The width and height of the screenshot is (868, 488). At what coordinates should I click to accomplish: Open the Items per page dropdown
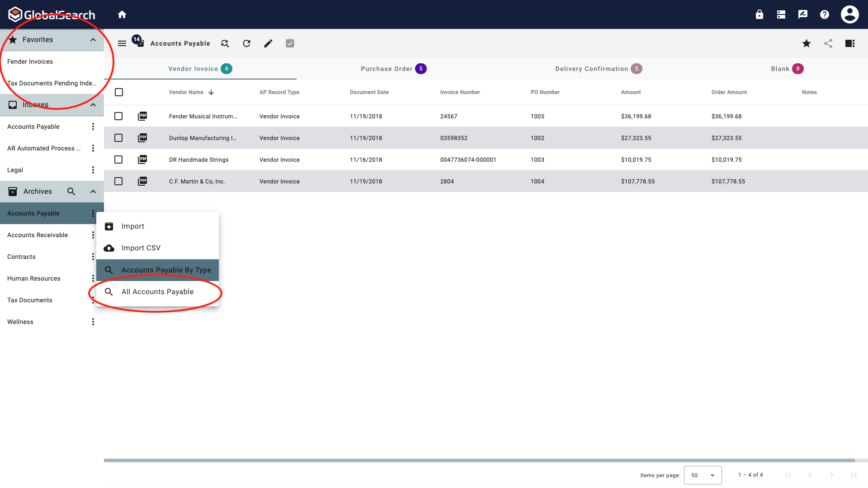[703, 475]
